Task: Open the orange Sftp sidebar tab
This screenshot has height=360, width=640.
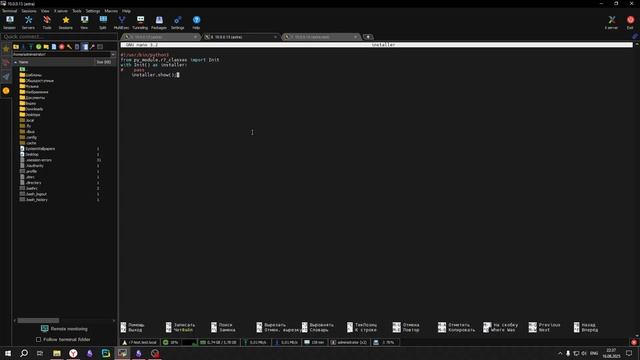Action: (6, 91)
